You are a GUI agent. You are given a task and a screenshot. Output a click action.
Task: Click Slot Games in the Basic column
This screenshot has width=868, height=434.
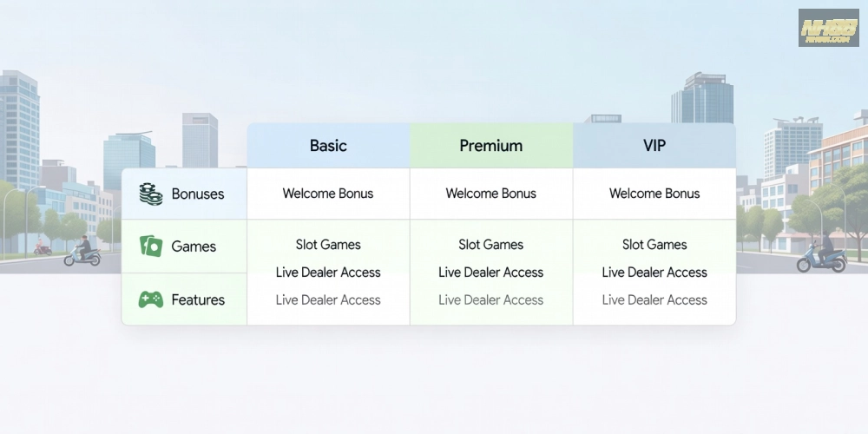tap(328, 245)
